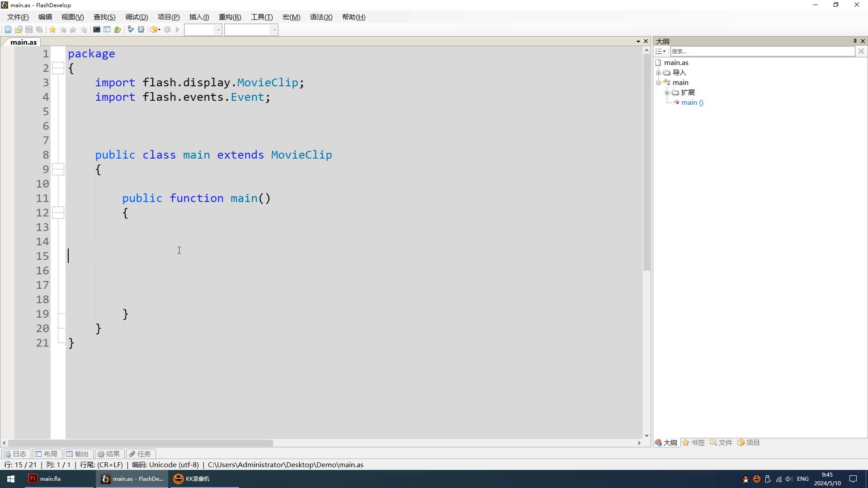The height and width of the screenshot is (488, 868).
Task: Select main.as root in outline tree
Action: click(676, 63)
